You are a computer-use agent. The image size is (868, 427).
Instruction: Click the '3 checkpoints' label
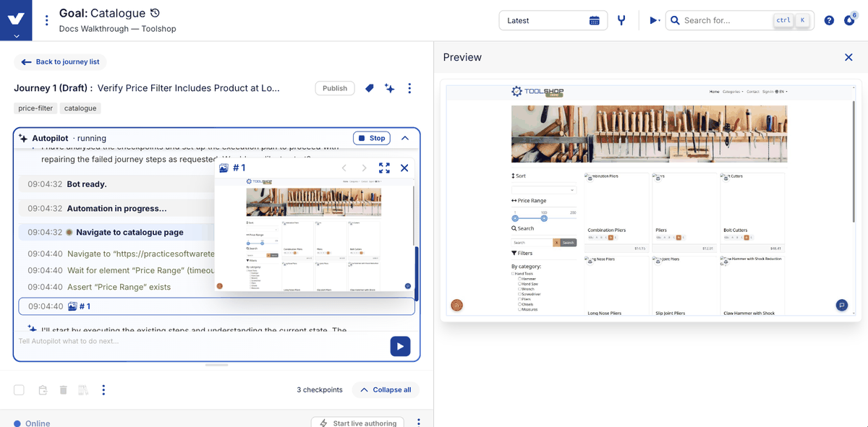[320, 390]
